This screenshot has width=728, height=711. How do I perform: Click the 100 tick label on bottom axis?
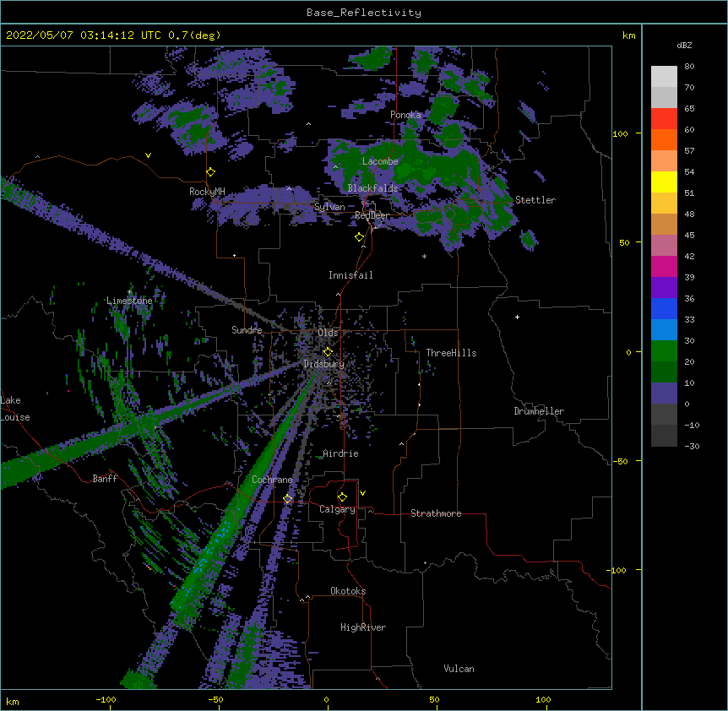(543, 700)
